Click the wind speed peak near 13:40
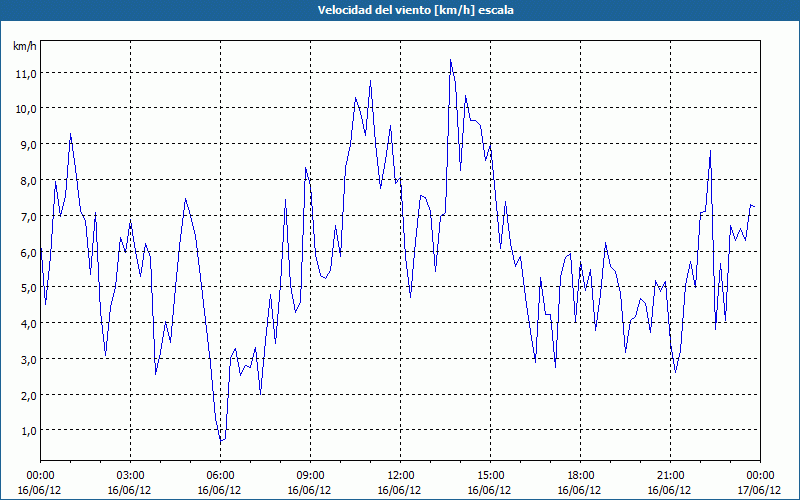The height and width of the screenshot is (500, 800). click(x=451, y=60)
